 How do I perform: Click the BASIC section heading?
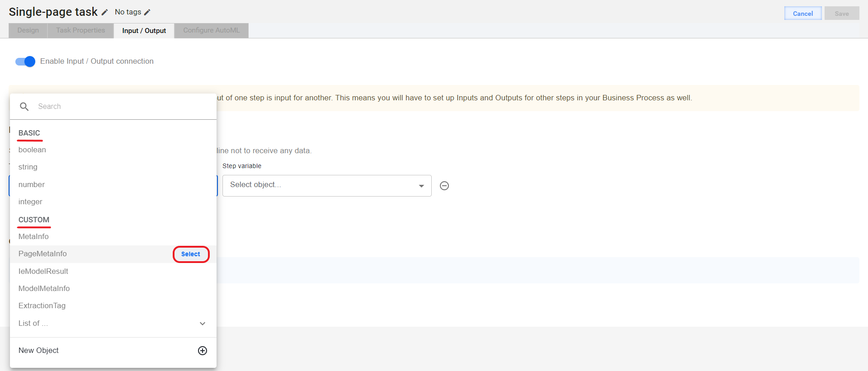29,133
